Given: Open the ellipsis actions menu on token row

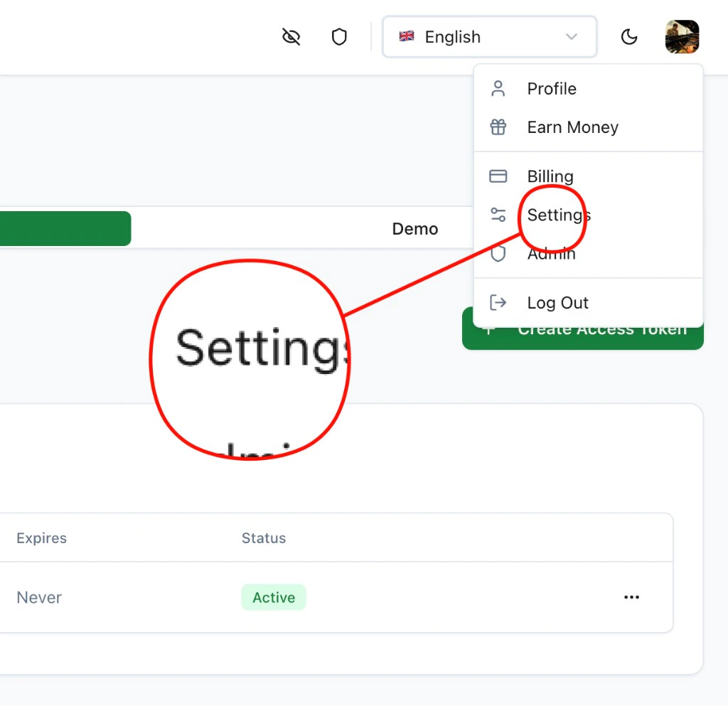Looking at the screenshot, I should tap(631, 597).
